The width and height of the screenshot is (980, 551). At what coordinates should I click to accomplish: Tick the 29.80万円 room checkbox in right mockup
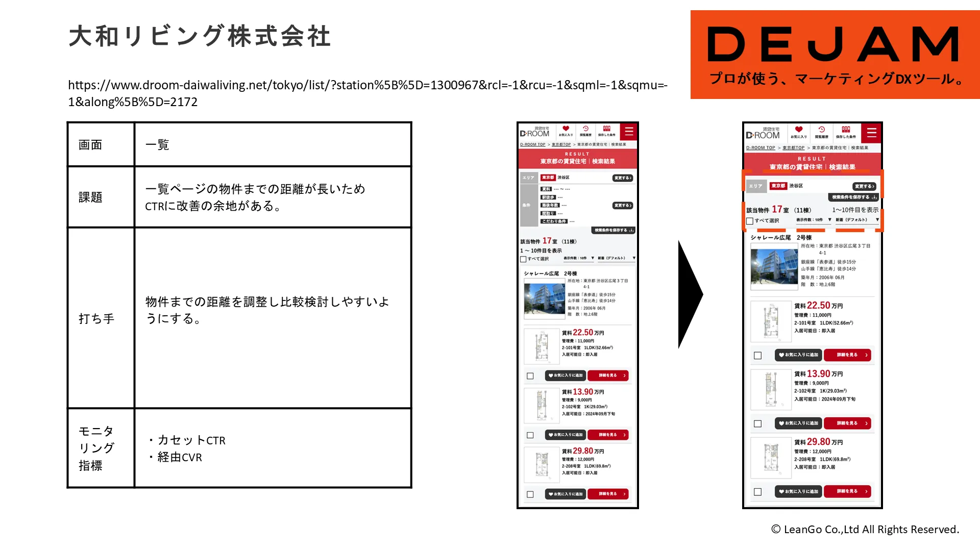[x=757, y=492]
